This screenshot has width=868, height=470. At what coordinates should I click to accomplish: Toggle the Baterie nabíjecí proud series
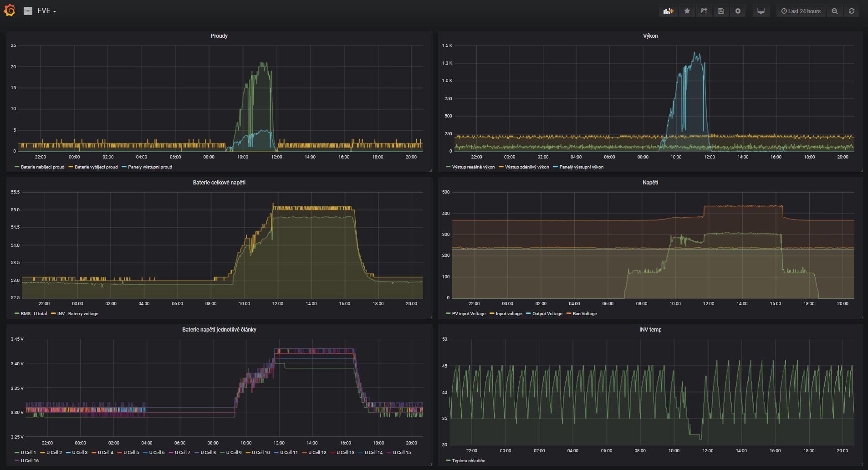click(x=42, y=167)
